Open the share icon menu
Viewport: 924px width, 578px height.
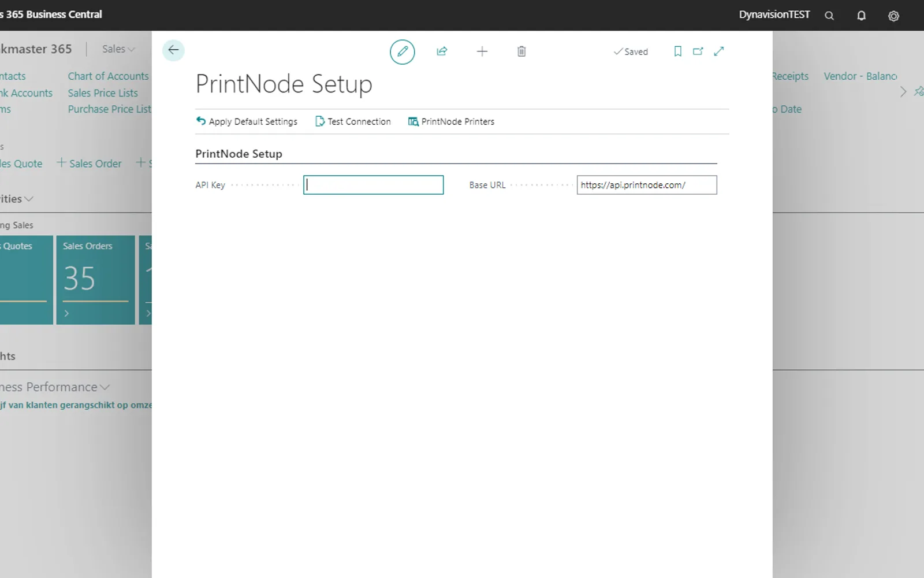[x=442, y=51]
